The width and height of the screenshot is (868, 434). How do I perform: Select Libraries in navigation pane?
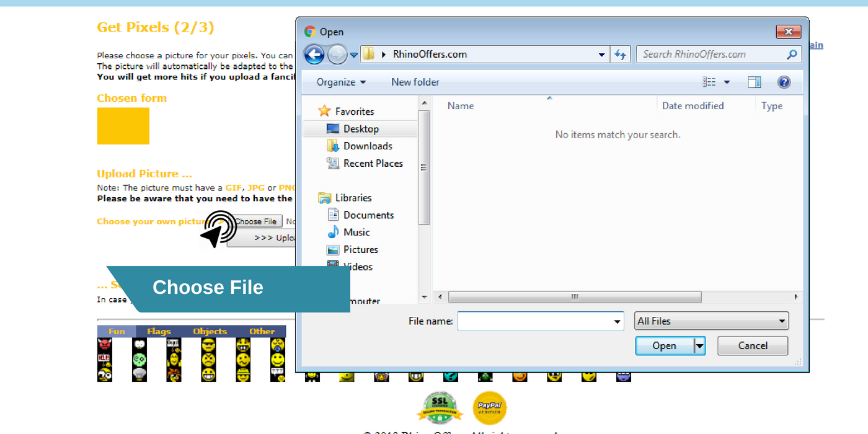click(353, 198)
